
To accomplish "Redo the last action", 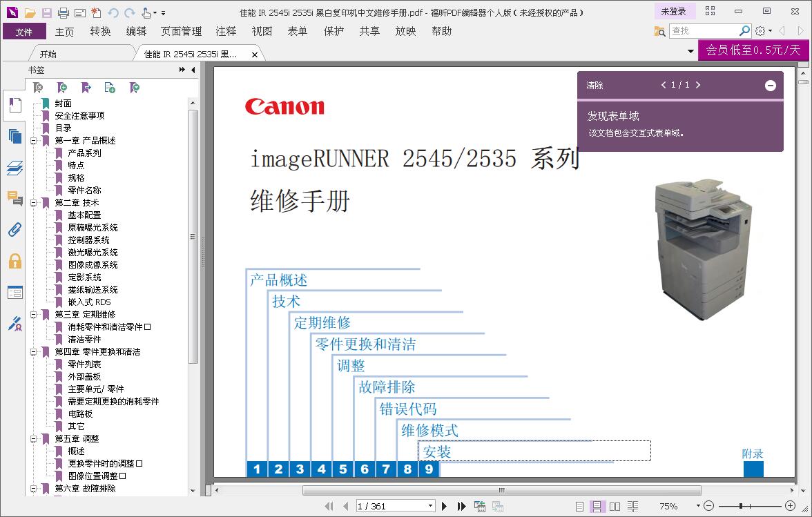I will pos(130,13).
